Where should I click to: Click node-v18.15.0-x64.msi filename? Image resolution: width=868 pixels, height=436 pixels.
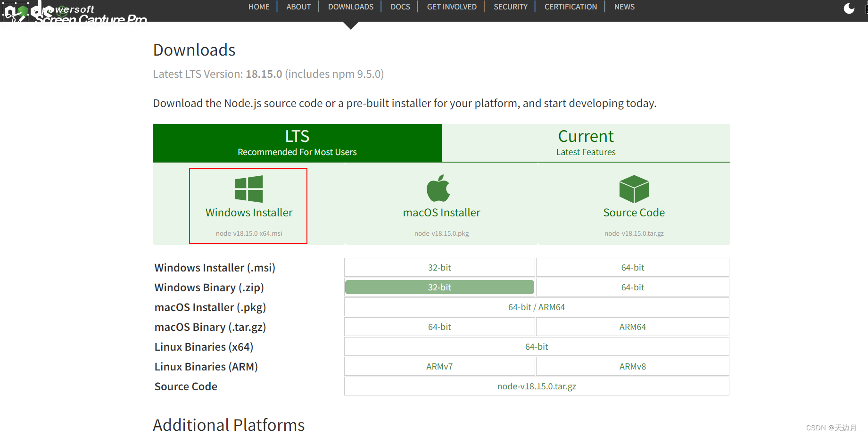[x=249, y=233]
